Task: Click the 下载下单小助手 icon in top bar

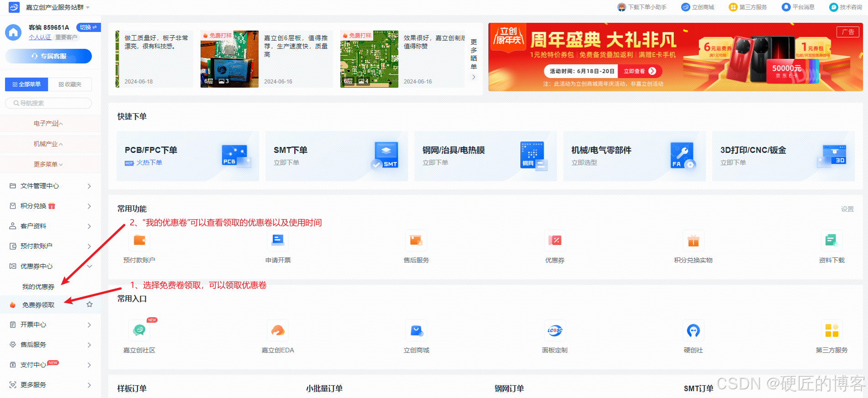Action: pos(622,7)
